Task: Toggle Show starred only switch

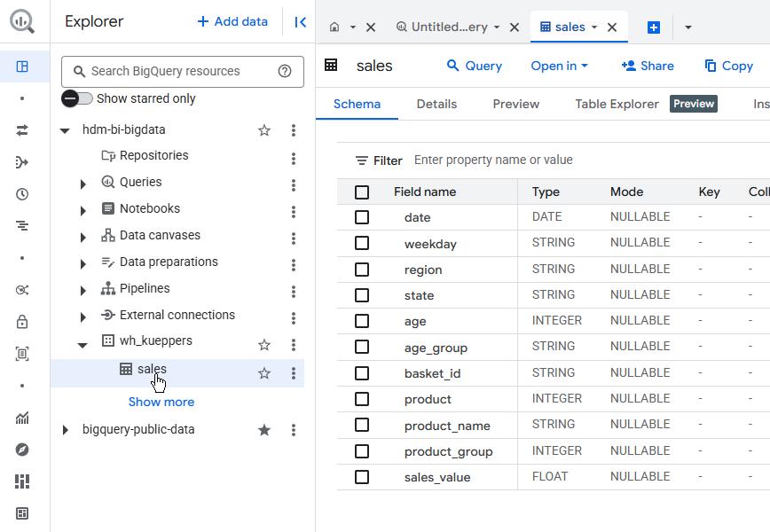Action: 77,98
